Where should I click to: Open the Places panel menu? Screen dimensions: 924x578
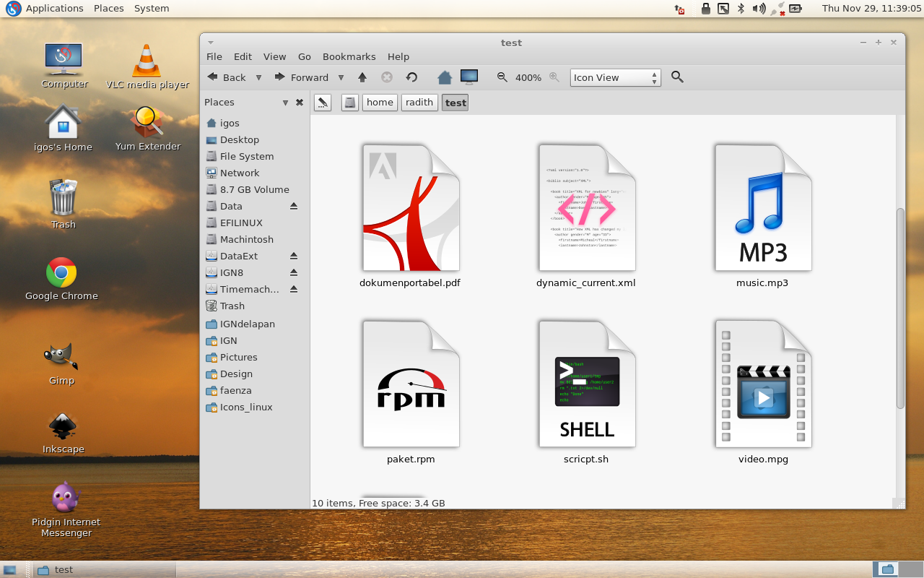tap(108, 9)
